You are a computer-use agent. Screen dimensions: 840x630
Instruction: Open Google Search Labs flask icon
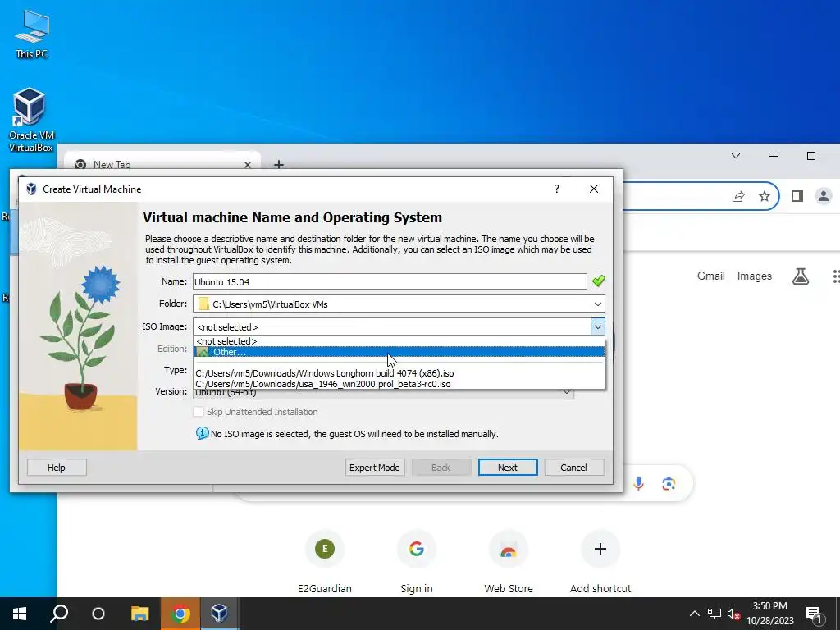coord(801,276)
